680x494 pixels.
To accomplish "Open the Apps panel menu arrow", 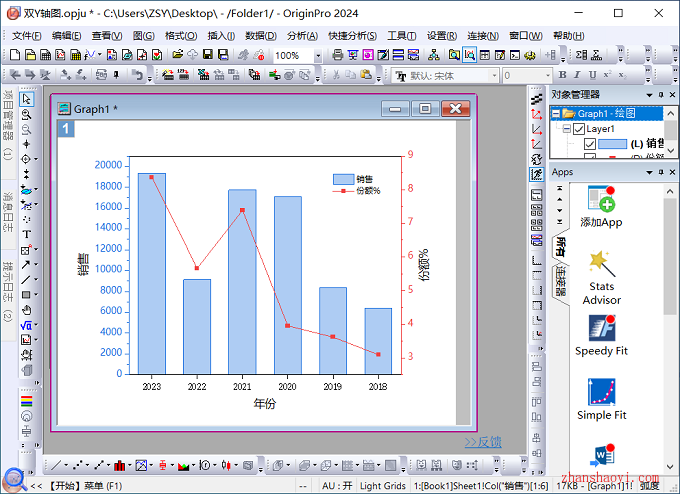I will (x=649, y=173).
